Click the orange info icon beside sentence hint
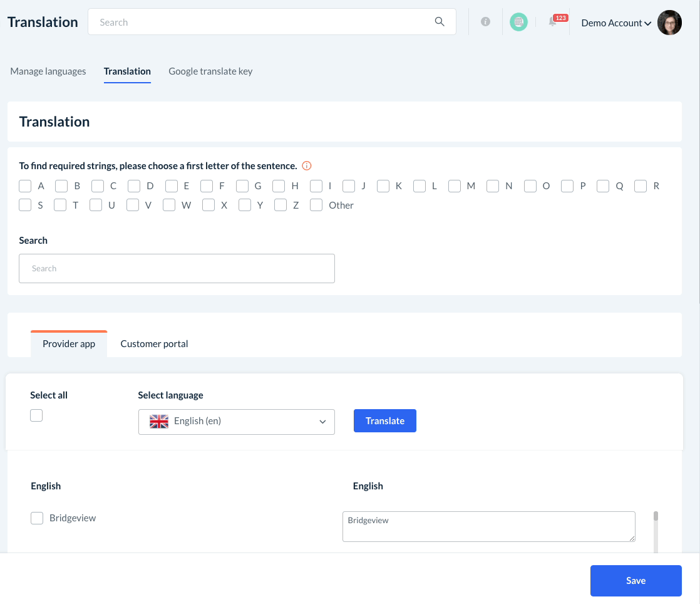The width and height of the screenshot is (700, 604). click(x=307, y=166)
